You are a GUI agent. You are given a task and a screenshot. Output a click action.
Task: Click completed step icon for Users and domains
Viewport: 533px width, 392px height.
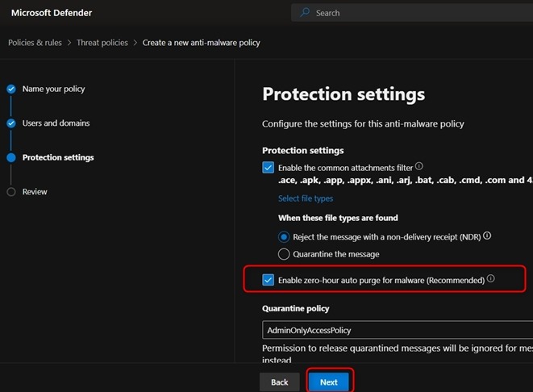click(11, 123)
